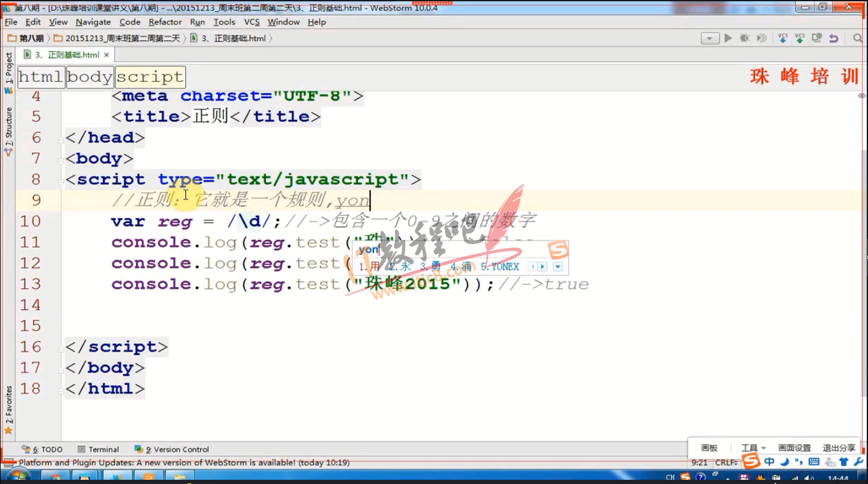This screenshot has width=868, height=484.
Task: Click the html structure breadcrumb
Action: tap(41, 77)
